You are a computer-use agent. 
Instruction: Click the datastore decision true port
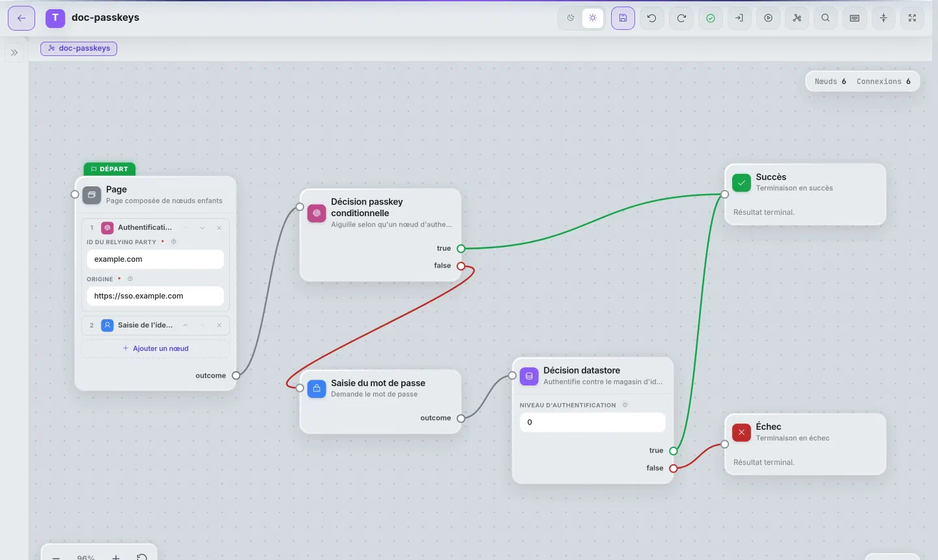(x=674, y=451)
